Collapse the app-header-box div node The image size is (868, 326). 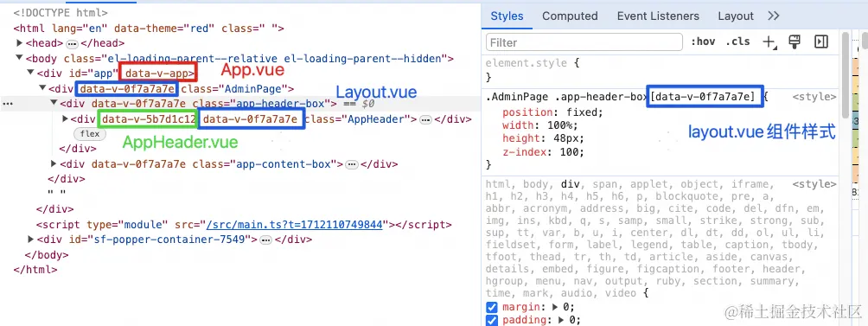pyautogui.click(x=54, y=103)
